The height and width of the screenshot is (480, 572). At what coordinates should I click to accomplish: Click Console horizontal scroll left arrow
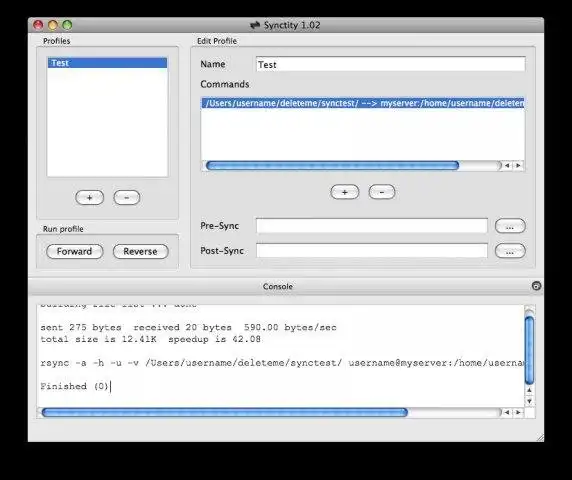click(507, 413)
